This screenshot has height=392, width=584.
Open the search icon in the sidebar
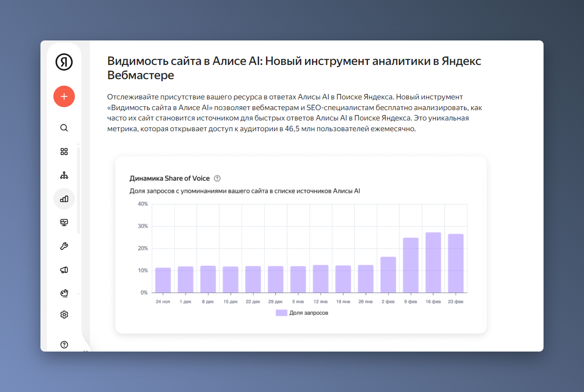click(x=64, y=128)
